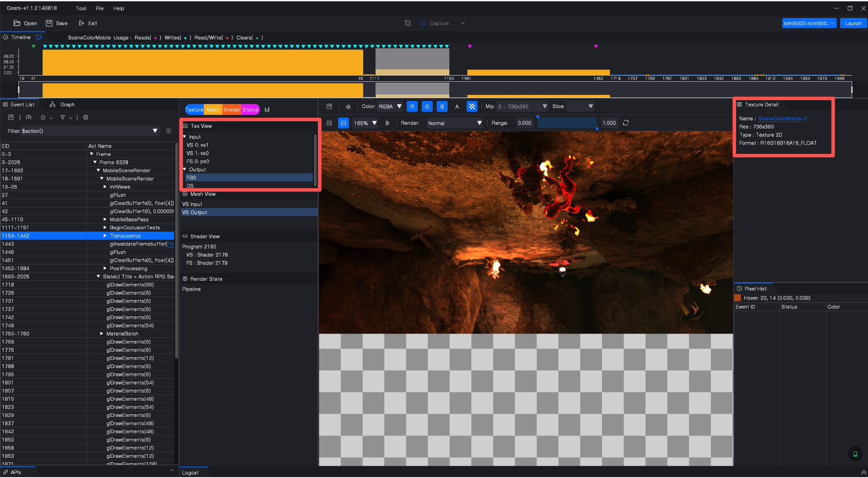The height and width of the screenshot is (478, 868).
Task: Open the Color RGBA dropdown
Action: pos(390,106)
